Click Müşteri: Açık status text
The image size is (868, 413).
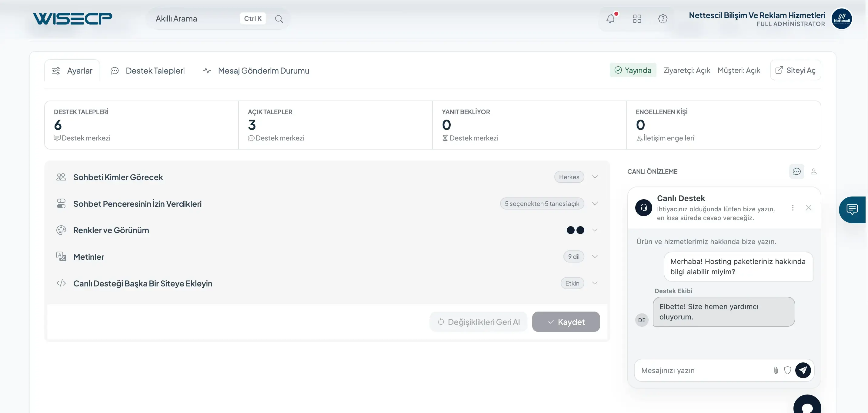pos(739,70)
